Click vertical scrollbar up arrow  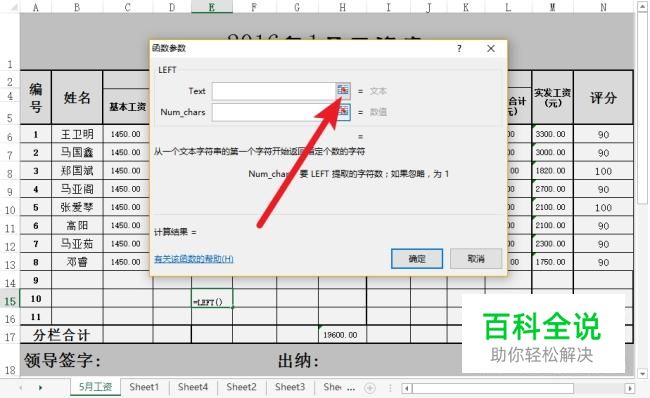click(643, 7)
